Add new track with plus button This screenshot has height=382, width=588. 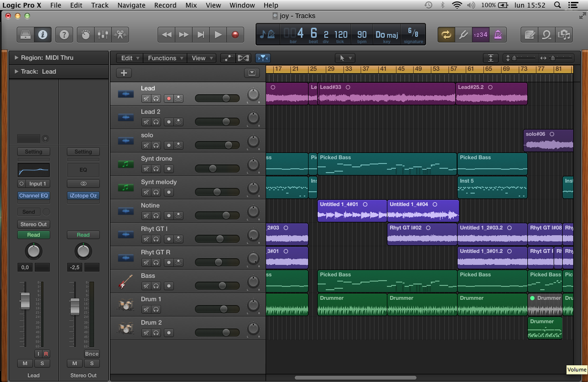123,73
